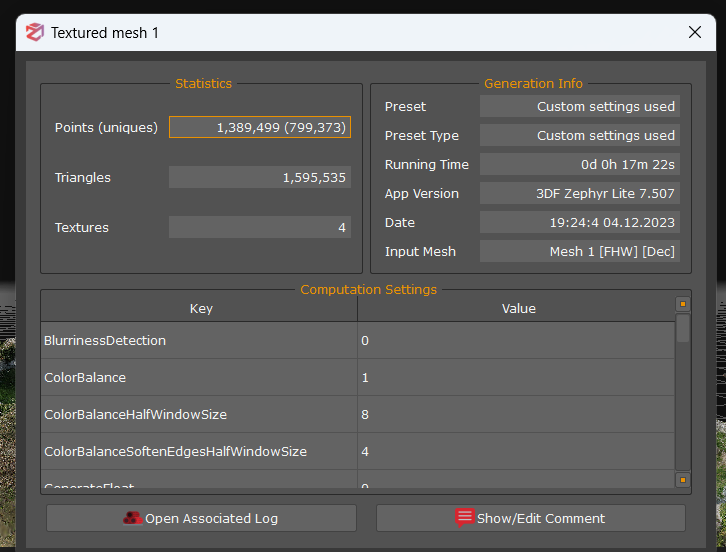Sort by the Key column header

200,309
